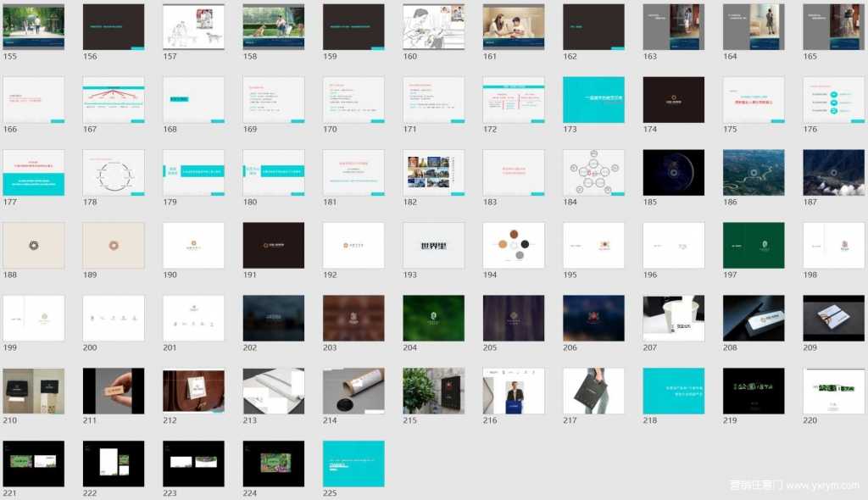Select the final teal slide 225
The image size is (868, 500).
(353, 464)
